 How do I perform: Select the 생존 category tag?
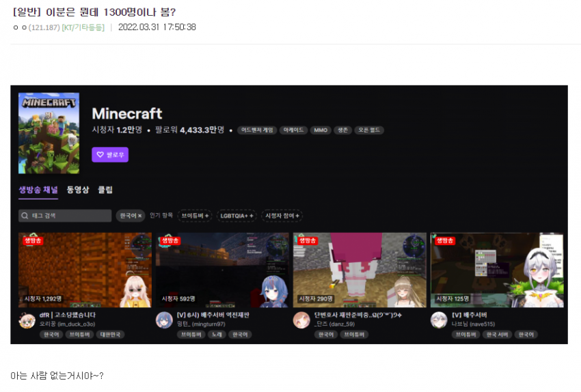tap(342, 130)
